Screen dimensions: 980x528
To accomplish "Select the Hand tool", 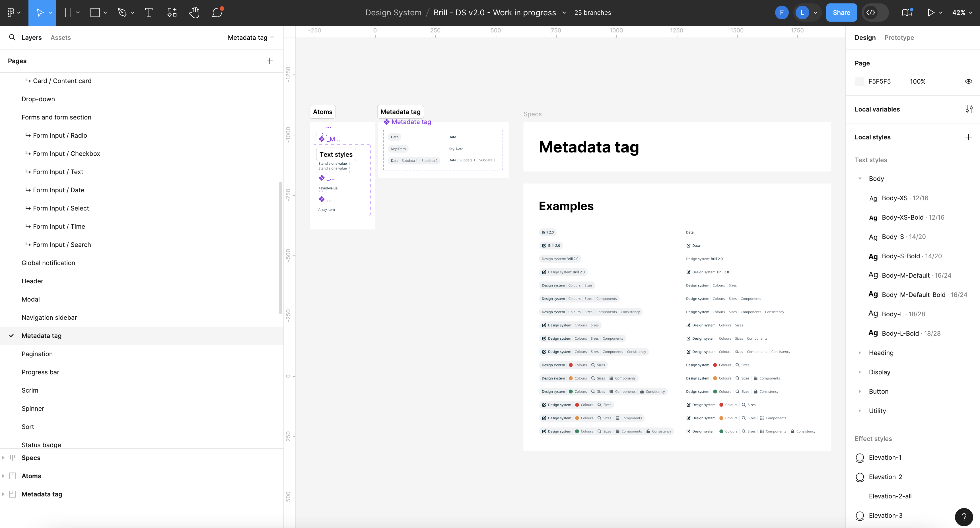I will click(194, 13).
